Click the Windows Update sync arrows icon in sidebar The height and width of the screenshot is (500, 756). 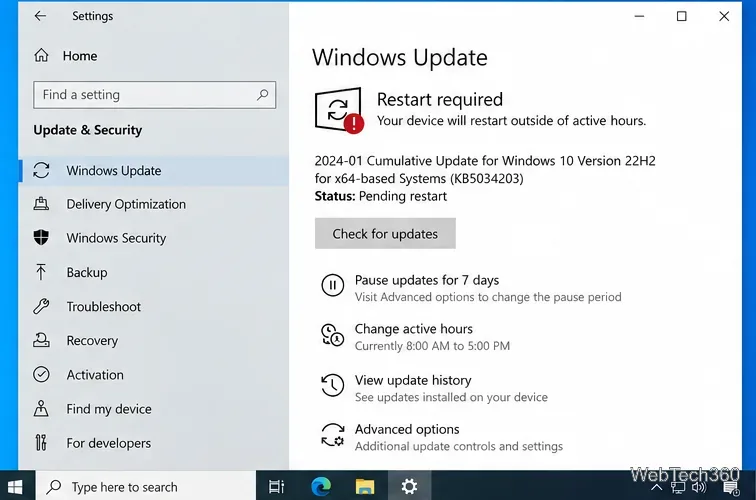41,170
